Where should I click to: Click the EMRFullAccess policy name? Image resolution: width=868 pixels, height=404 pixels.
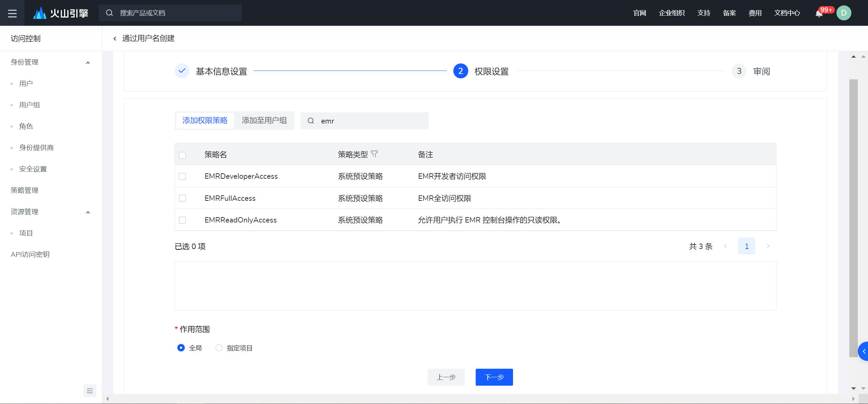pos(230,198)
